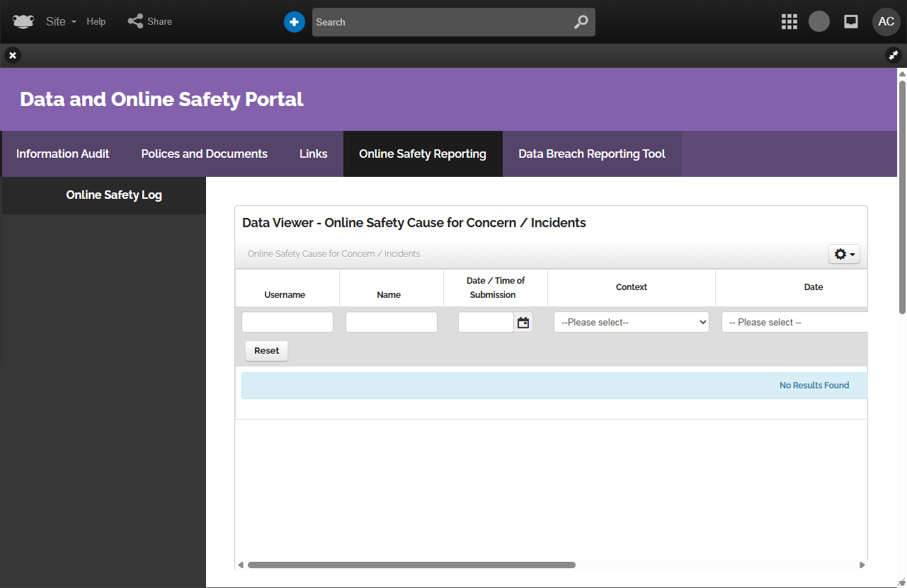Click the Share icon

point(135,21)
